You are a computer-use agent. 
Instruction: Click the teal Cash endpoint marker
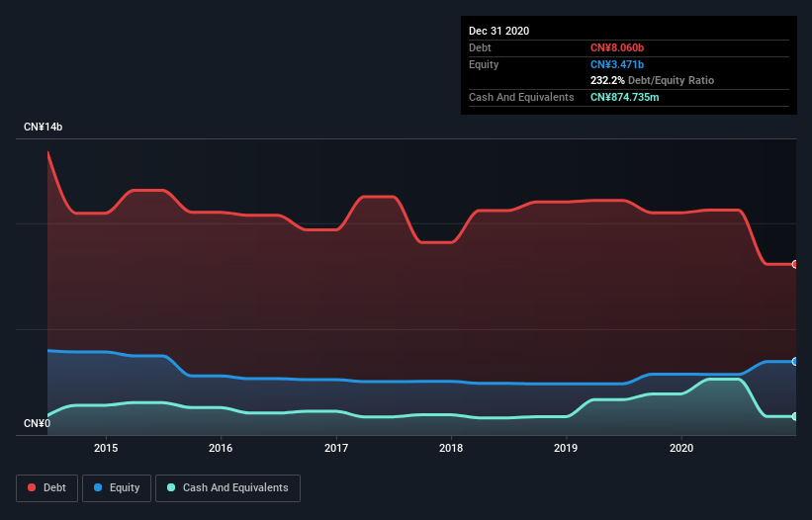click(x=795, y=416)
